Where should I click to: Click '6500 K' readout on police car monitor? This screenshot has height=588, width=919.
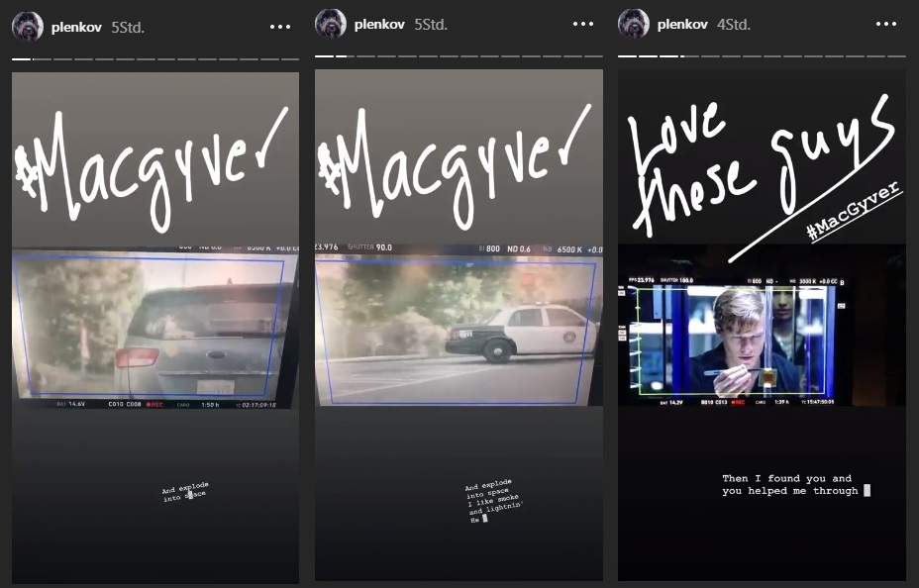coord(569,249)
